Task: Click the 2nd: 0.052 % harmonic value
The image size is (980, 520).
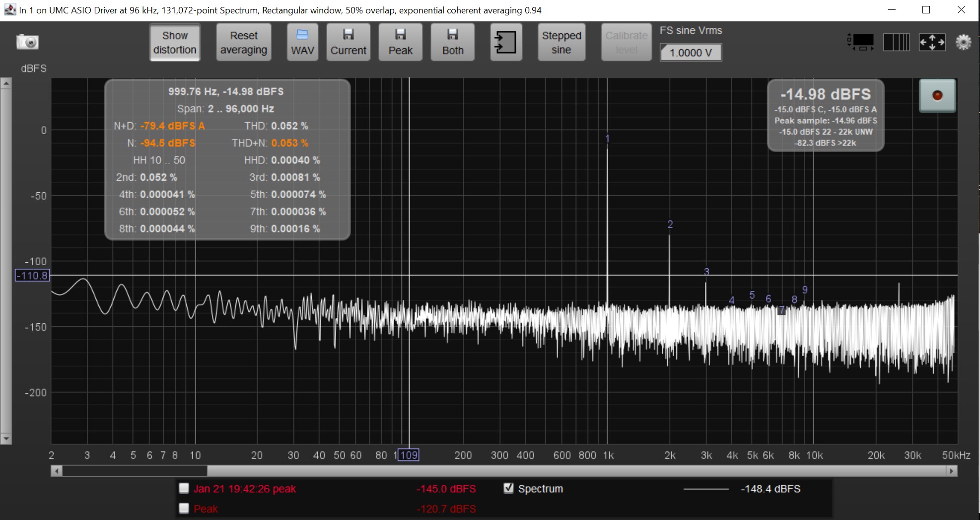Action: [146, 177]
